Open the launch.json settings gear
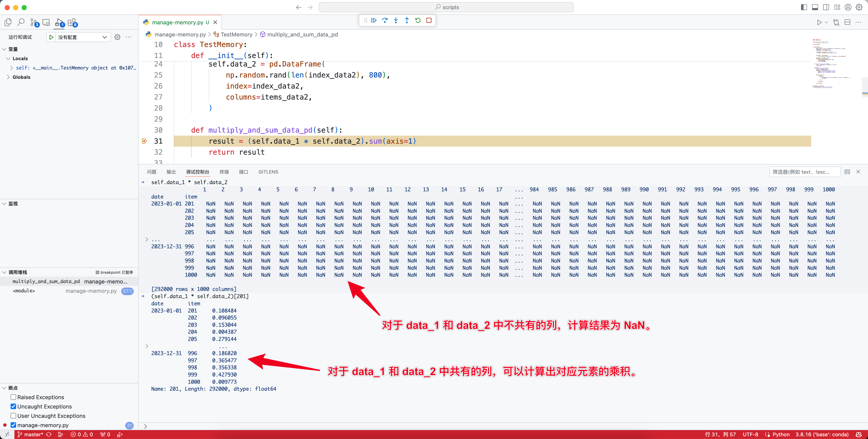The width and height of the screenshot is (868, 439). (x=117, y=37)
